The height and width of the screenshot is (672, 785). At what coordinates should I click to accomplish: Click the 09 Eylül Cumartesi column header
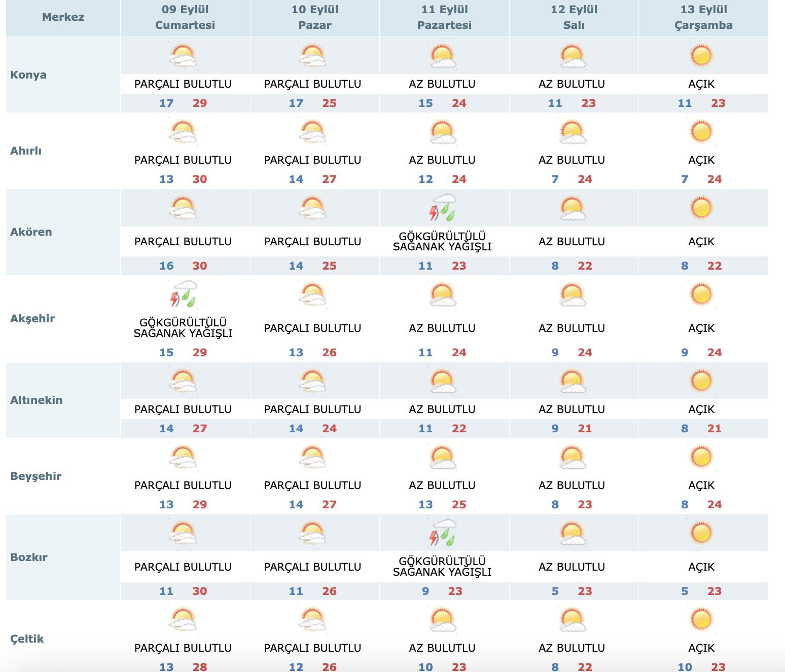(x=185, y=17)
